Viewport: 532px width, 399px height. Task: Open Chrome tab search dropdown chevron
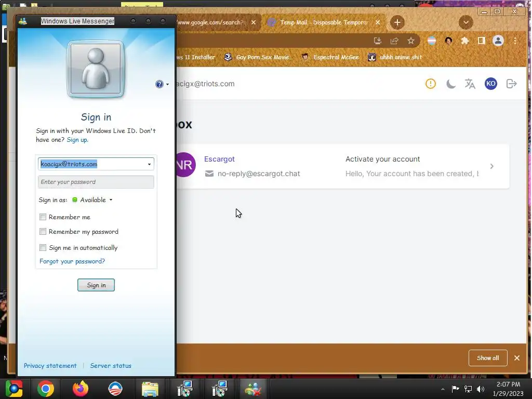(466, 22)
